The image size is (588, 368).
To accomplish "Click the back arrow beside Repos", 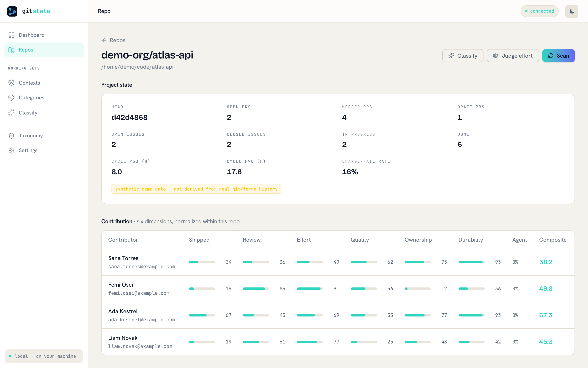I will pos(104,40).
